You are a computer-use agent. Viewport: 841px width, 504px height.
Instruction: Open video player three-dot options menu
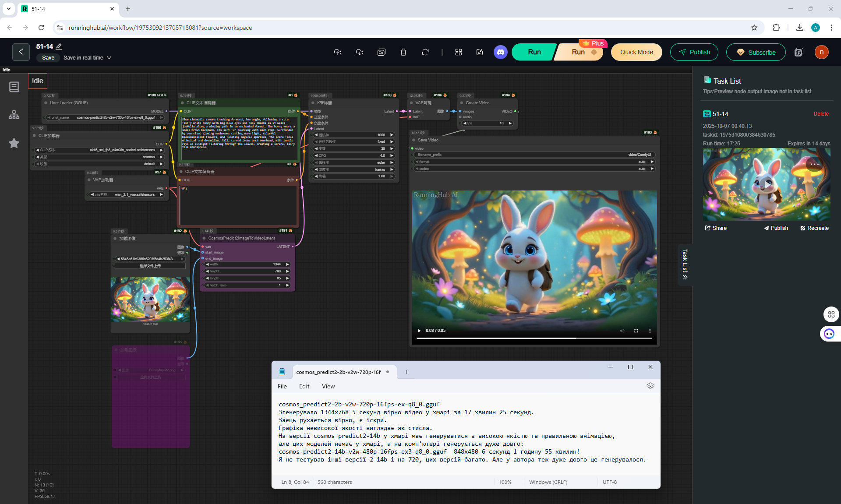[x=650, y=331]
